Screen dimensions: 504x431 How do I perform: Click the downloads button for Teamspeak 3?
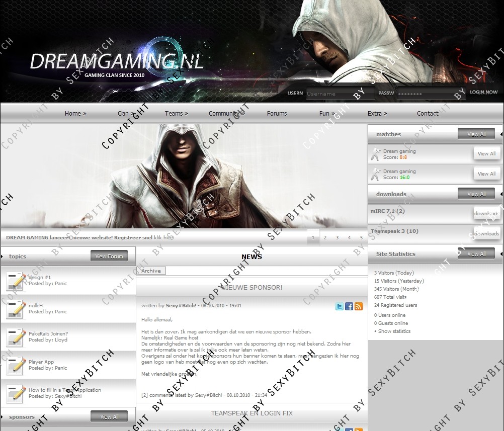[x=486, y=233]
